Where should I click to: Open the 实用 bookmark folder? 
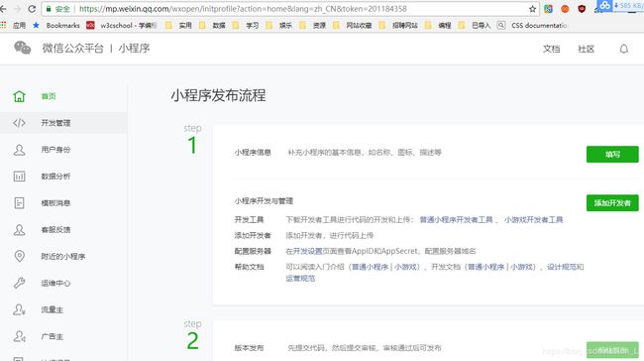click(x=178, y=25)
